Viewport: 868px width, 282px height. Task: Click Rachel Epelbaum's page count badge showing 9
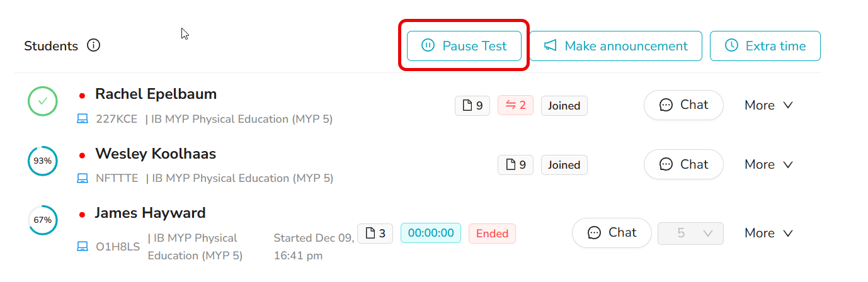point(472,106)
